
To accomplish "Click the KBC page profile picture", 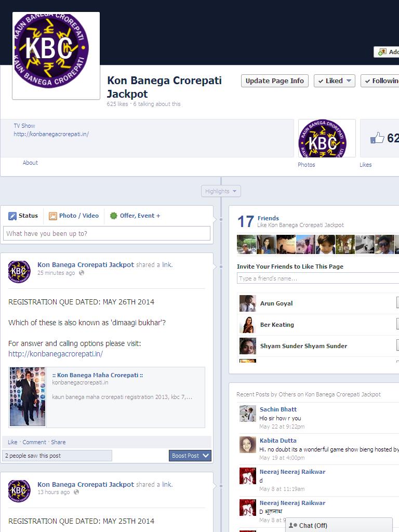I will pos(56,55).
